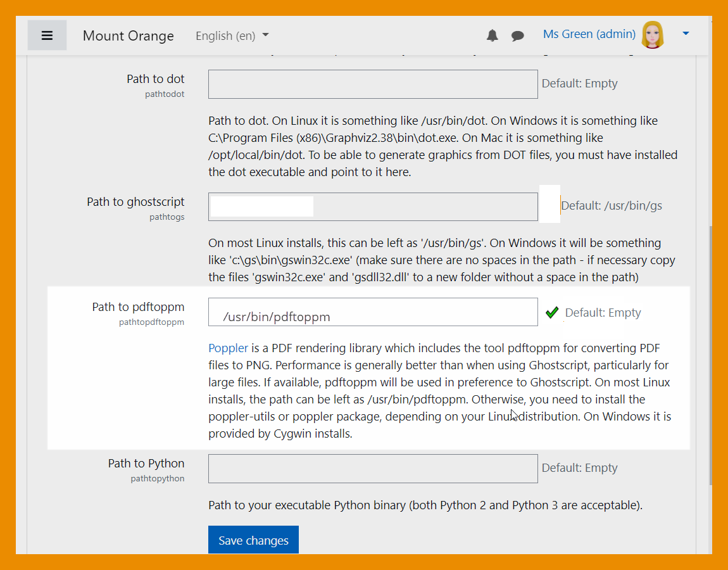Focus the Path to dot text field
Viewport: 728px width, 570px height.
pyautogui.click(x=373, y=84)
